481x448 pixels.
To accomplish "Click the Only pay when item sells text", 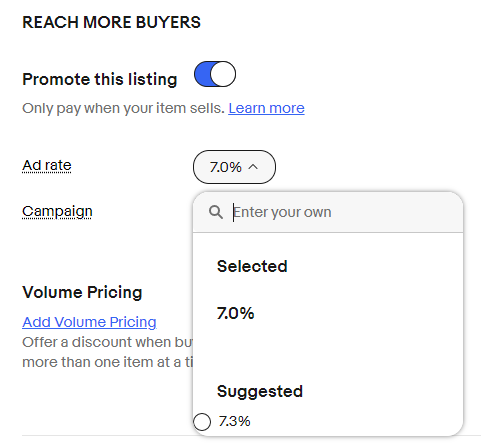I will [x=123, y=108].
